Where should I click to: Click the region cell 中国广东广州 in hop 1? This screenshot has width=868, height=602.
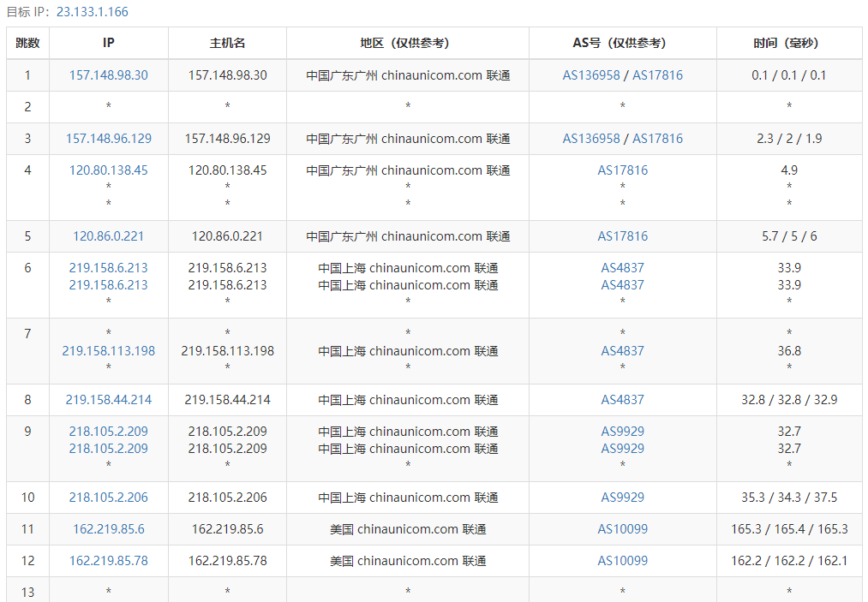point(408,75)
